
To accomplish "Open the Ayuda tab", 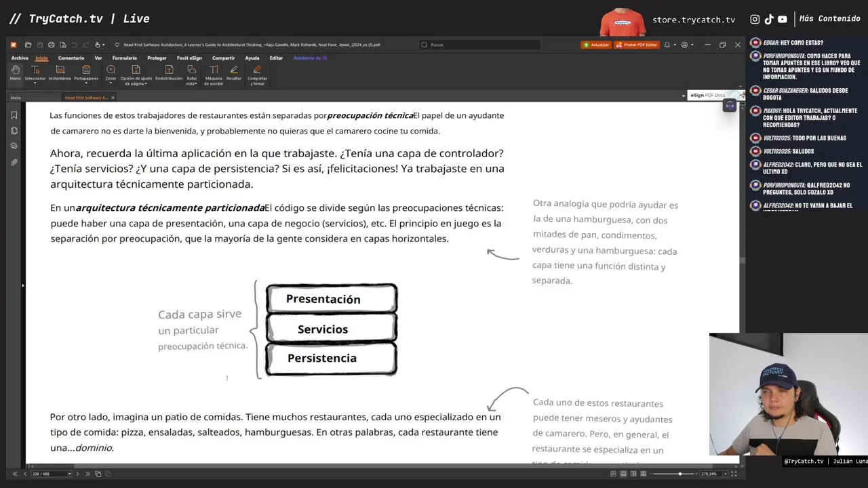I will pos(252,58).
